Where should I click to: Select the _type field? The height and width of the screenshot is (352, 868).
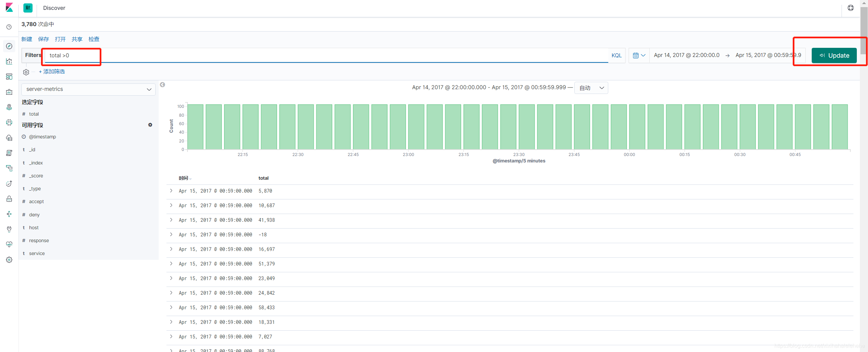click(35, 189)
